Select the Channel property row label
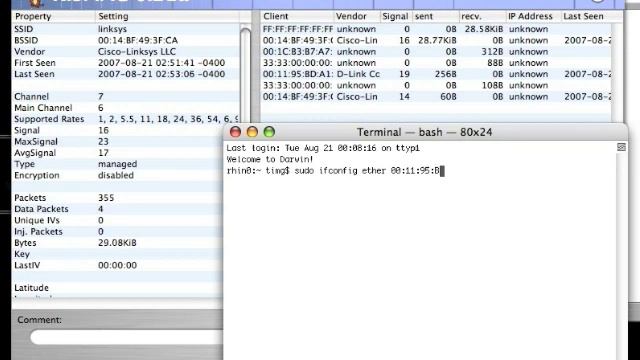 pyautogui.click(x=31, y=97)
